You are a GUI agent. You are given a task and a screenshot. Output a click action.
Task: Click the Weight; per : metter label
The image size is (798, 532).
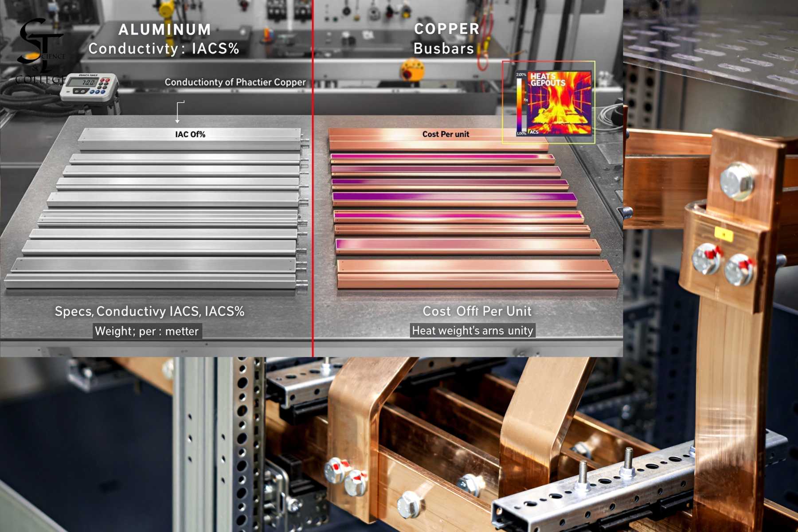click(147, 331)
